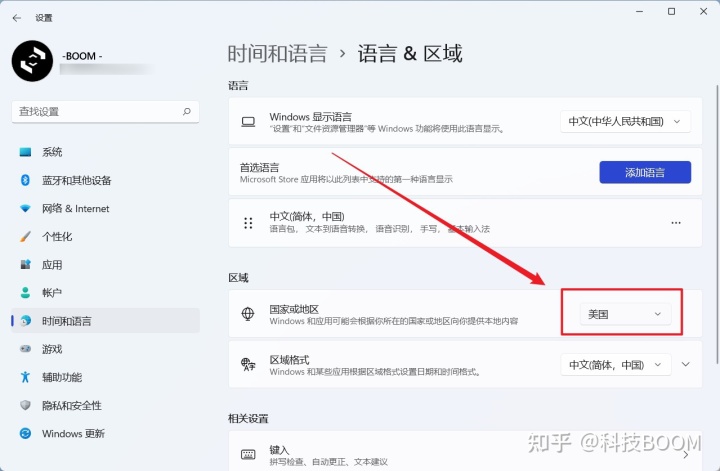Click the 添加语言 button
The image size is (720, 471).
(645, 172)
